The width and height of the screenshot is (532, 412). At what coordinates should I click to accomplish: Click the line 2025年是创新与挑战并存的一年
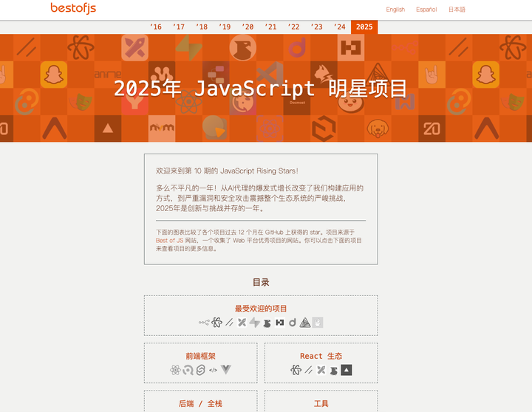pyautogui.click(x=210, y=208)
